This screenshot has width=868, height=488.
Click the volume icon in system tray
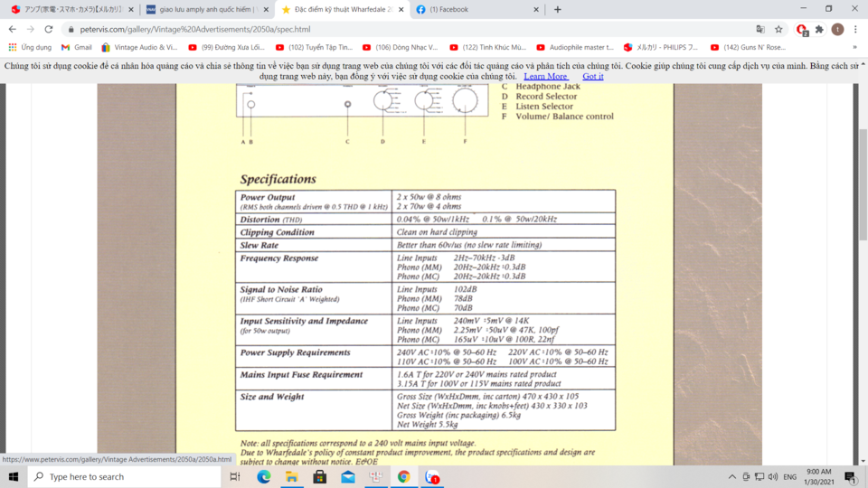(773, 476)
